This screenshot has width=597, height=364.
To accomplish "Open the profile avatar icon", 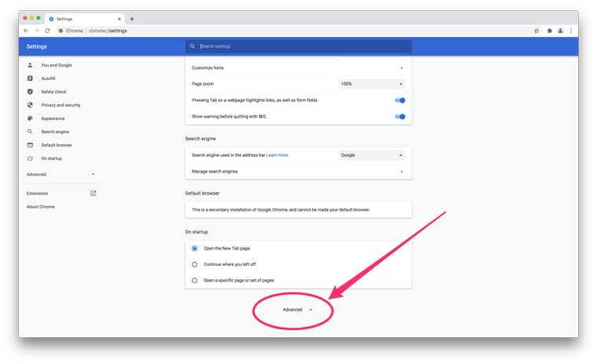I will [560, 31].
